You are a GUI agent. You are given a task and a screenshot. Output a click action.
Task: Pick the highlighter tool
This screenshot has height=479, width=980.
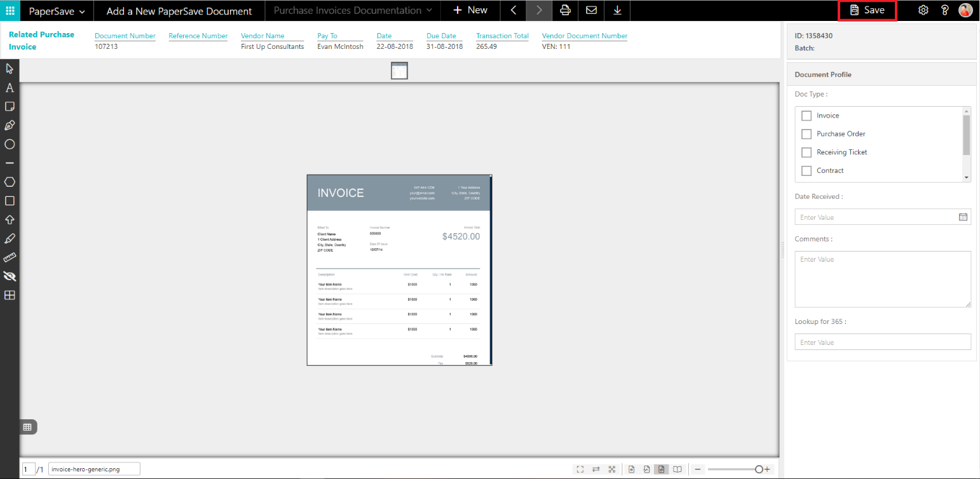[10, 239]
